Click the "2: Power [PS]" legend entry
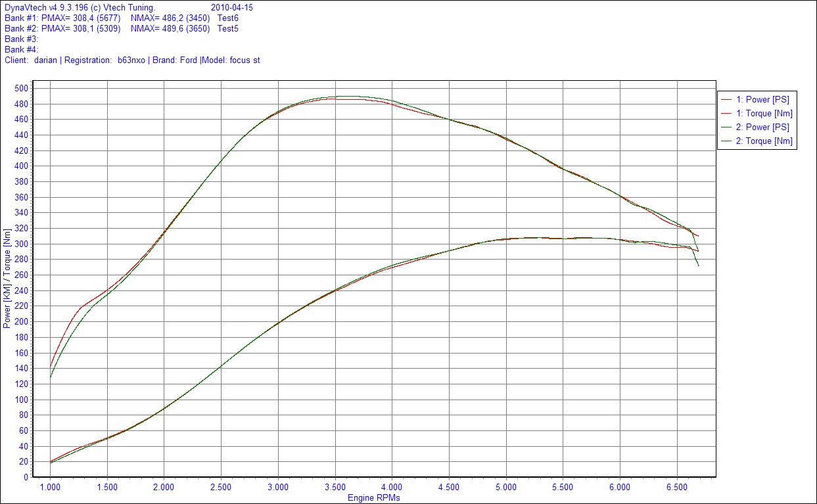 [x=762, y=127]
